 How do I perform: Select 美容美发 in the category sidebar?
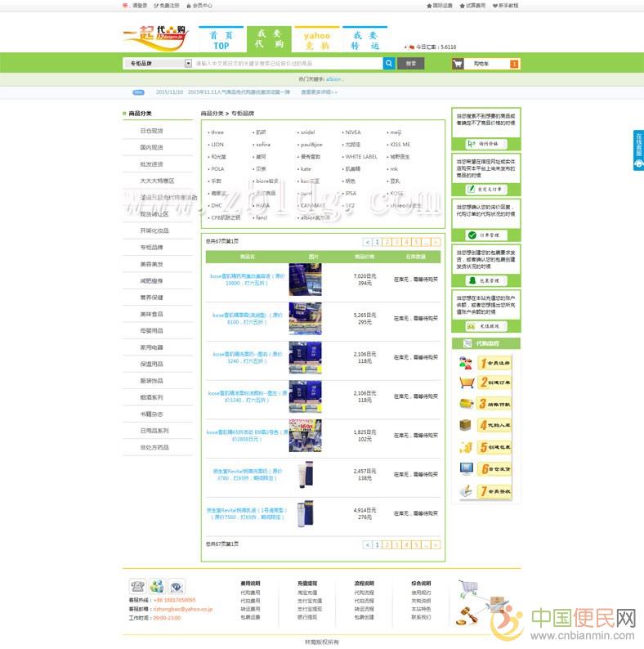pos(151,264)
